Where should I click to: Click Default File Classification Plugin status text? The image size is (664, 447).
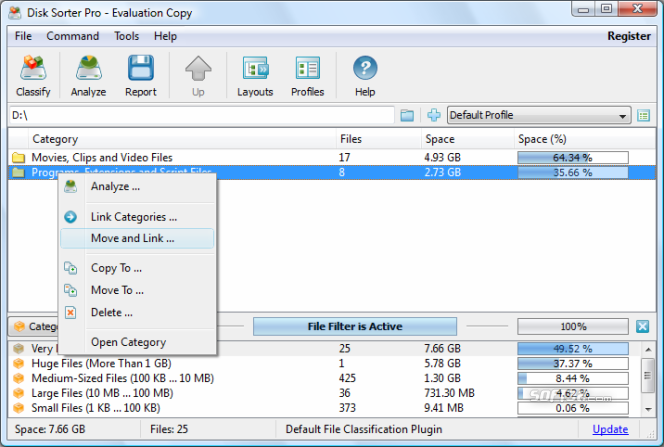point(364,429)
